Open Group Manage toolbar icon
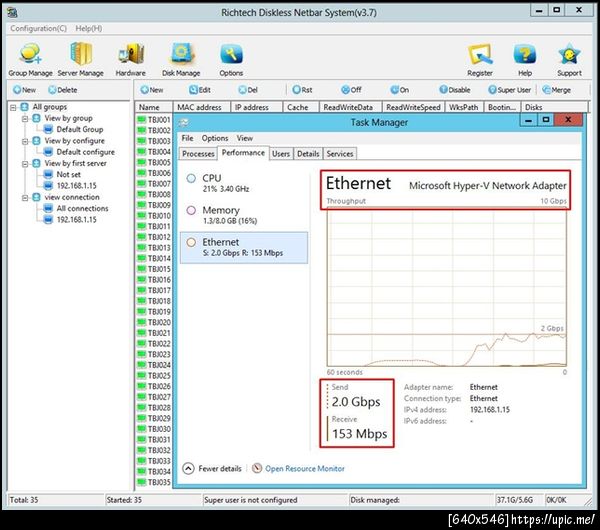Viewport: 600px width, 530px height. click(30, 59)
